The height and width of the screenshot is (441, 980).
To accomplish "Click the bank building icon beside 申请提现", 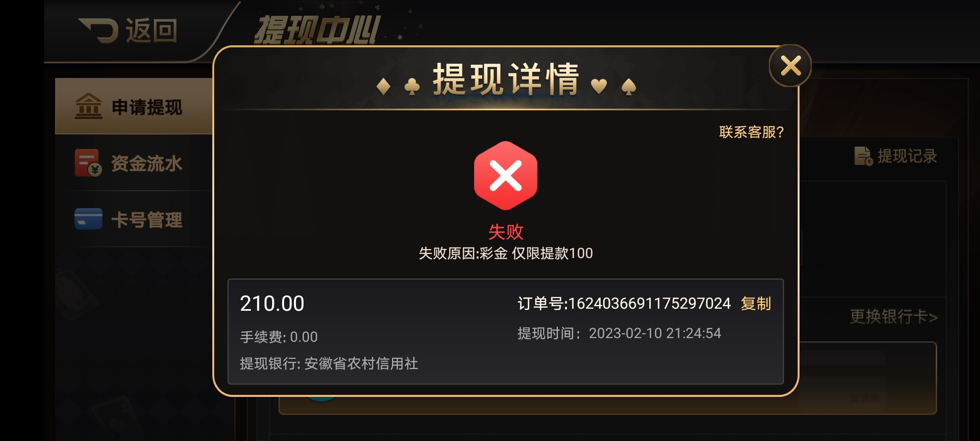I will coord(89,106).
